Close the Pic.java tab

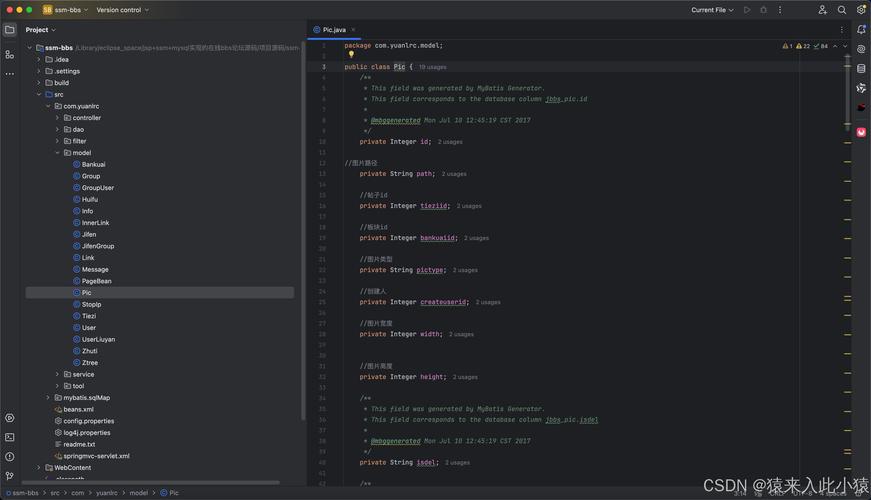(x=353, y=30)
